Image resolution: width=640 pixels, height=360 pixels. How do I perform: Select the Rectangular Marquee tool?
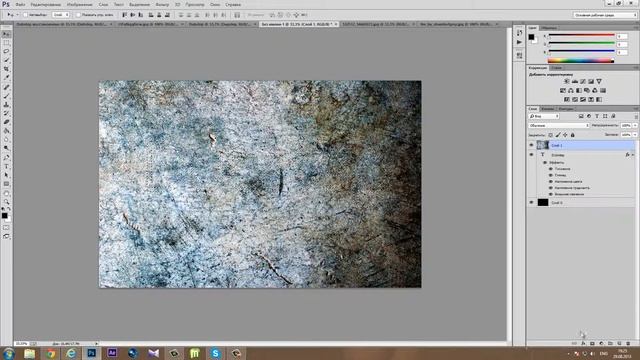coord(6,43)
